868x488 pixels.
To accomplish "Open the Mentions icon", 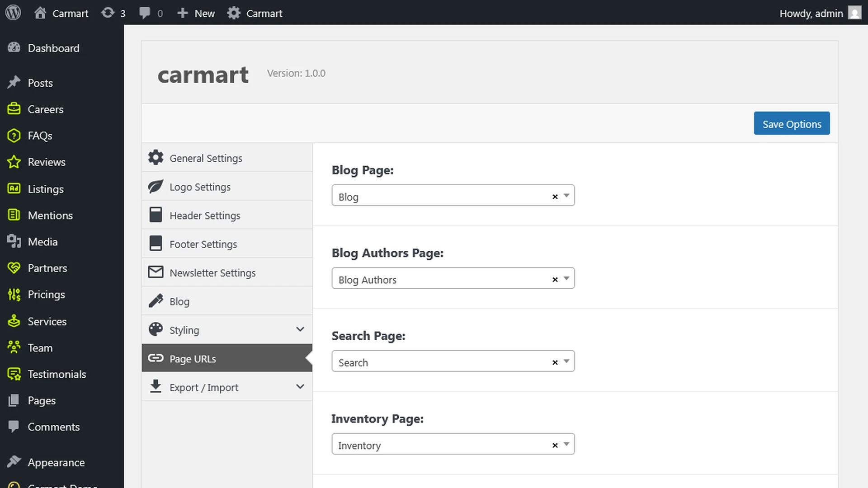I will click(14, 215).
